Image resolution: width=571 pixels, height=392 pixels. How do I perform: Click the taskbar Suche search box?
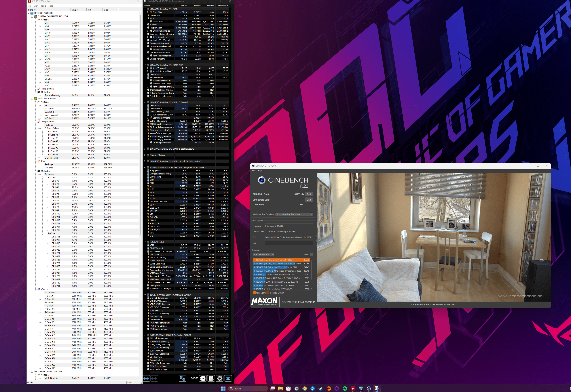[248, 388]
